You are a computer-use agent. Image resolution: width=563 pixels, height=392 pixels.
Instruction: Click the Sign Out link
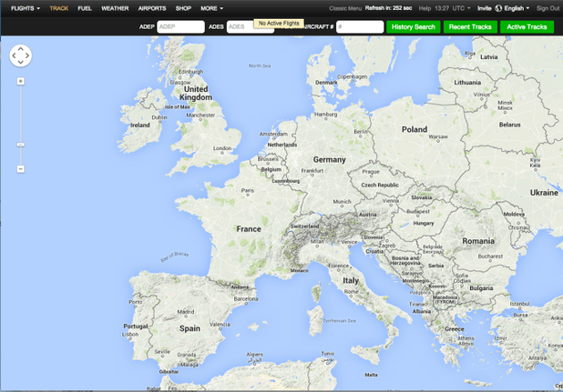pyautogui.click(x=548, y=8)
